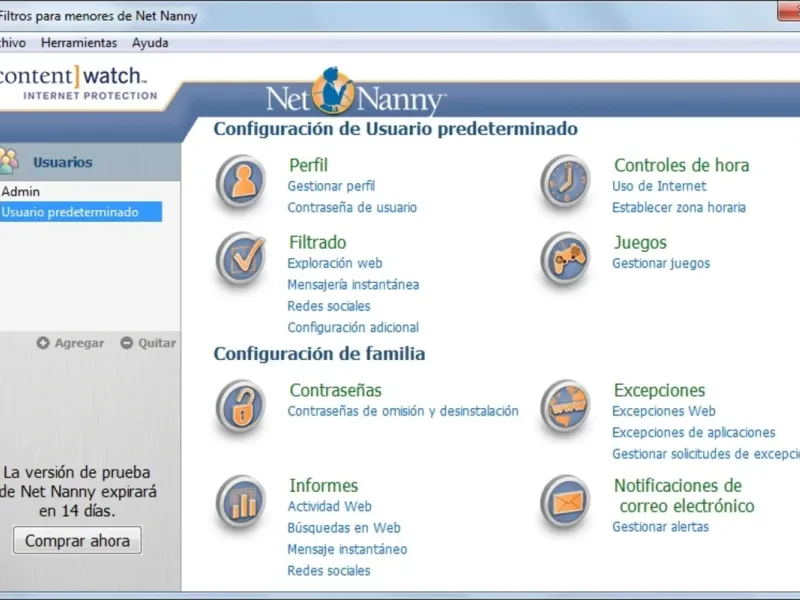
Task: Open Gestionar juegos link
Action: pyautogui.click(x=661, y=263)
